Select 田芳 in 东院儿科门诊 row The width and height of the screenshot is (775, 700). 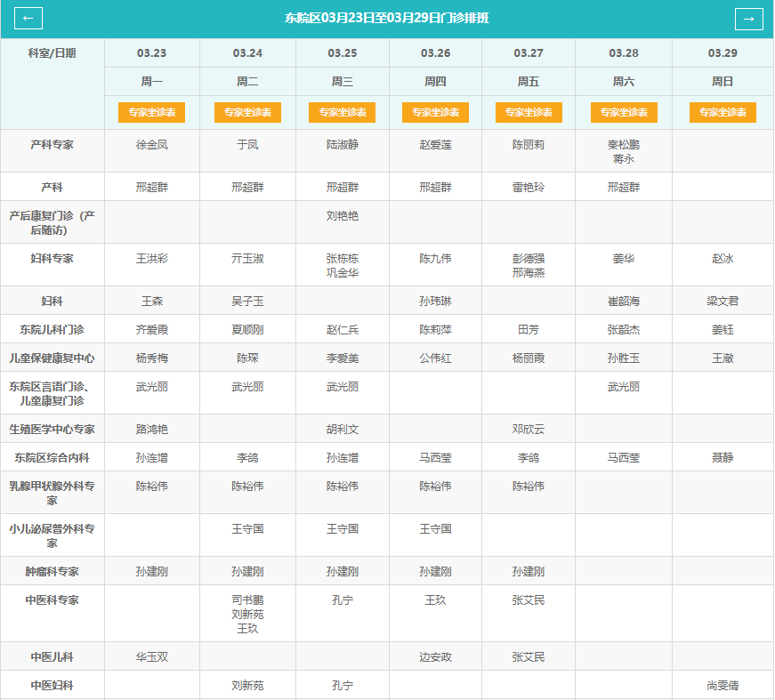point(529,330)
